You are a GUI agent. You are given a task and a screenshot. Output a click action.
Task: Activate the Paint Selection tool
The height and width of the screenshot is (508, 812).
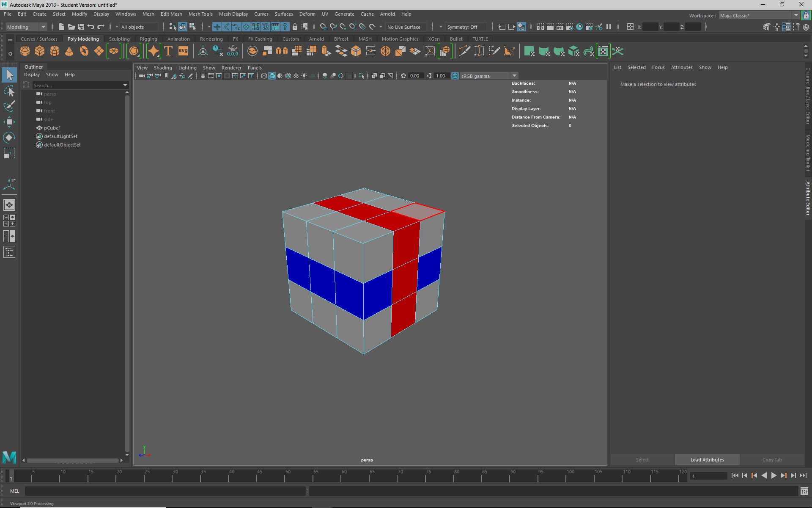9,106
